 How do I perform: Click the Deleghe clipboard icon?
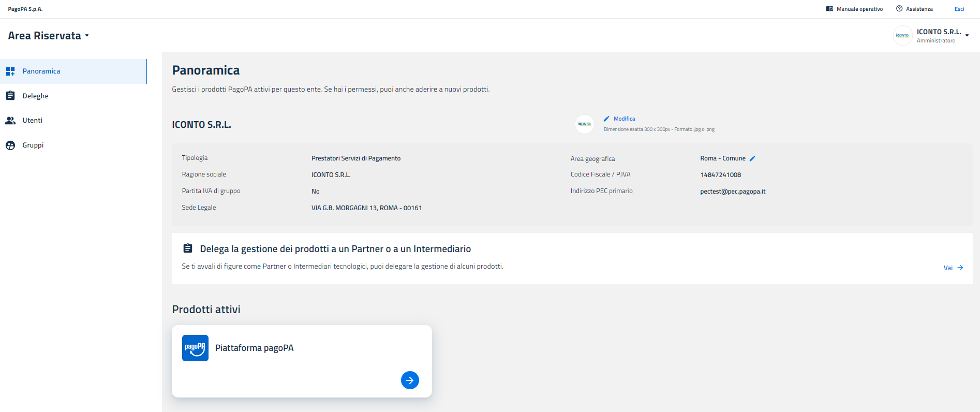click(x=10, y=96)
